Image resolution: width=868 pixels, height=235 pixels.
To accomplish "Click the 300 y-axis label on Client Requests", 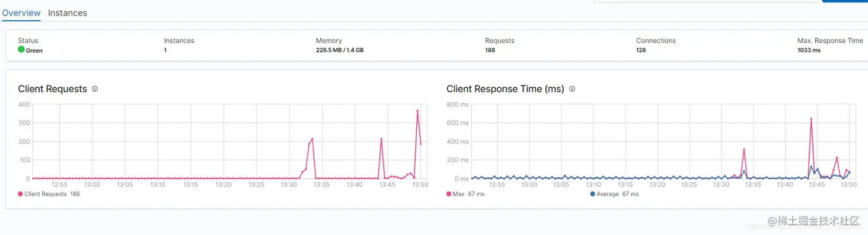I will coord(24,123).
